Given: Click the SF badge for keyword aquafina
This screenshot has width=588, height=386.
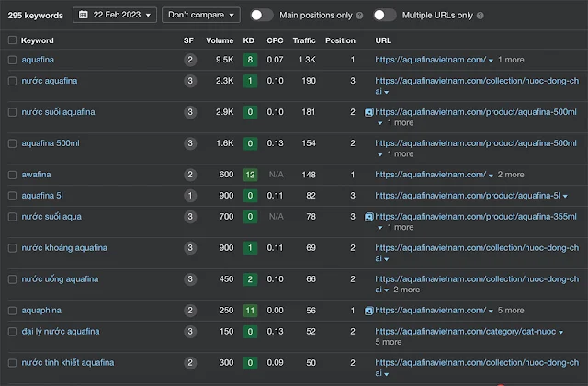Looking at the screenshot, I should (x=189, y=60).
